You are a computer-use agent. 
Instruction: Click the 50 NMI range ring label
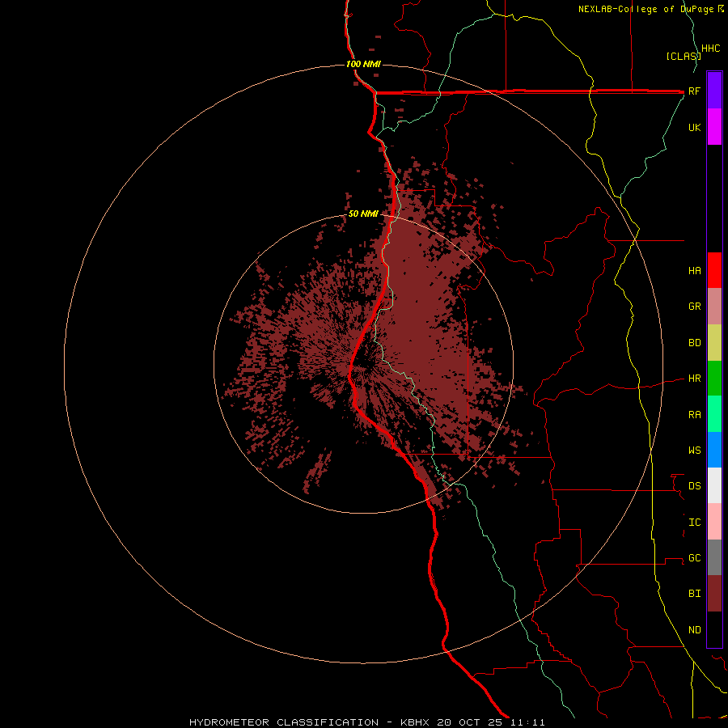click(363, 214)
